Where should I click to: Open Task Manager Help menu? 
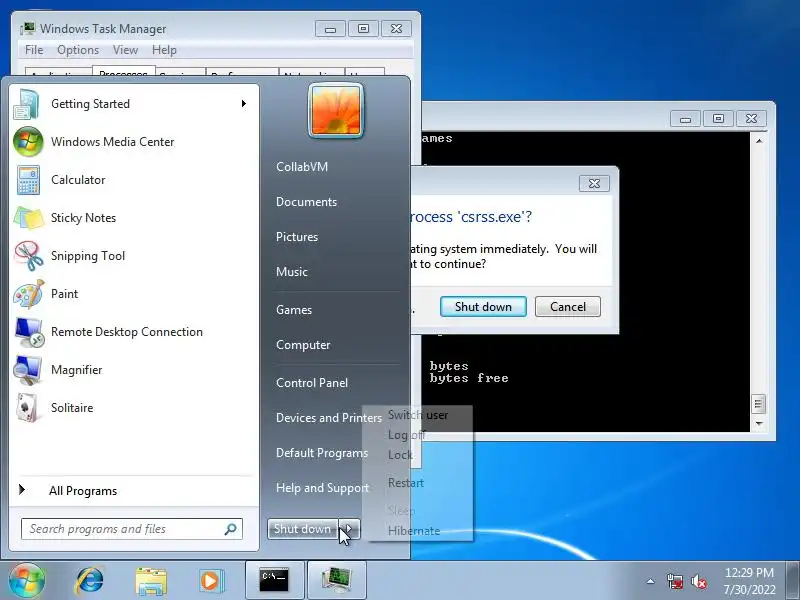coord(164,50)
